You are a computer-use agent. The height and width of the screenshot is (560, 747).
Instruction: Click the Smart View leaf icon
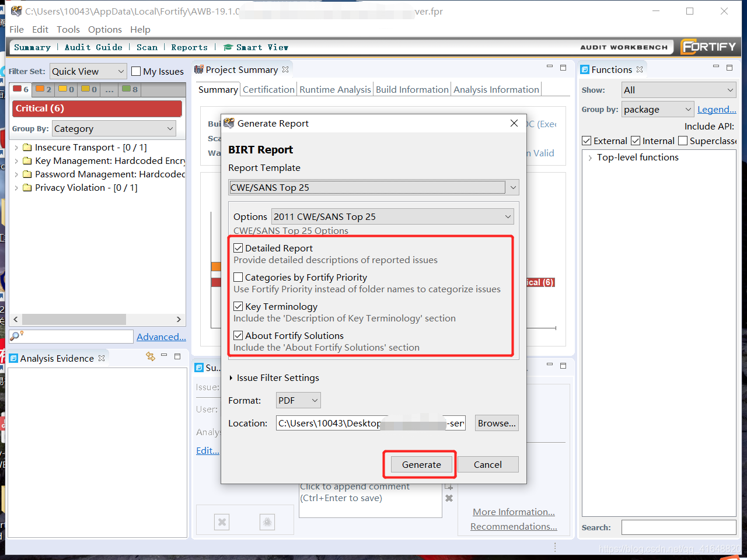(x=228, y=47)
